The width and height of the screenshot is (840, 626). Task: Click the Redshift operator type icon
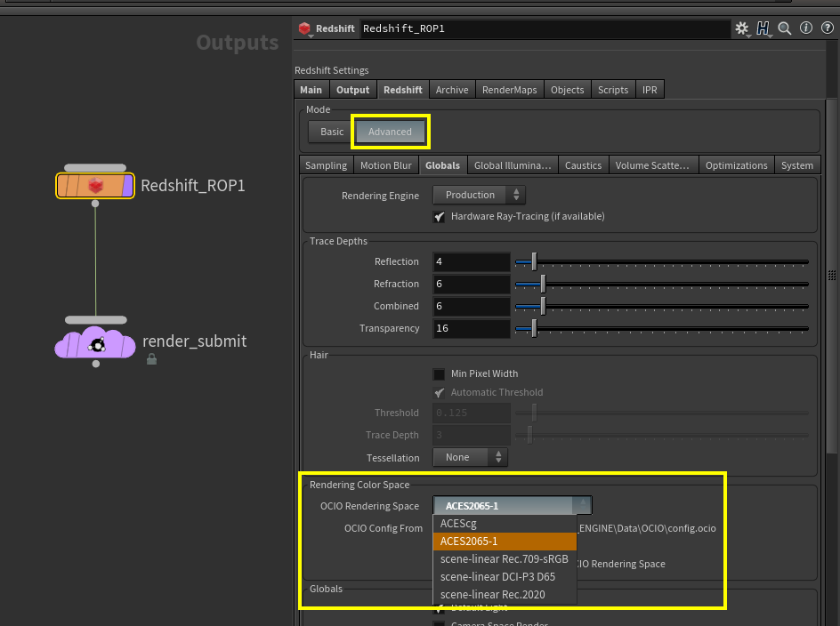click(x=305, y=28)
